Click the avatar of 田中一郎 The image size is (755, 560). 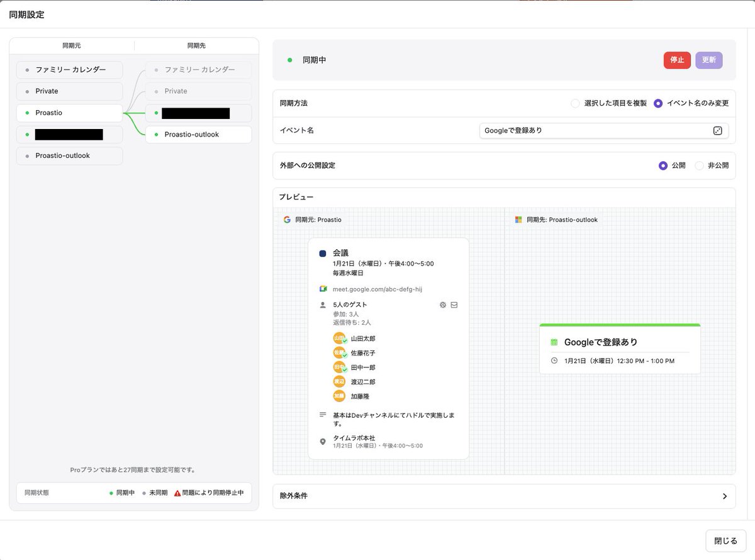340,367
